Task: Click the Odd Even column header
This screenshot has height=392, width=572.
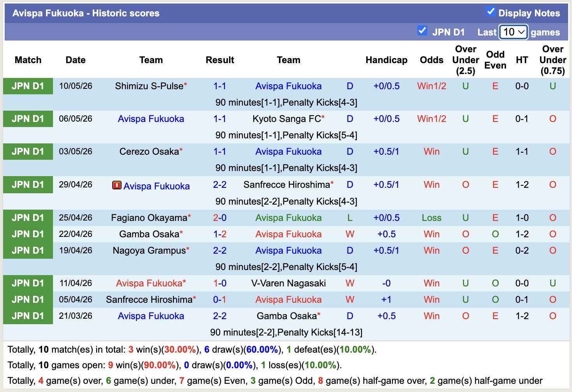Action: tap(495, 60)
